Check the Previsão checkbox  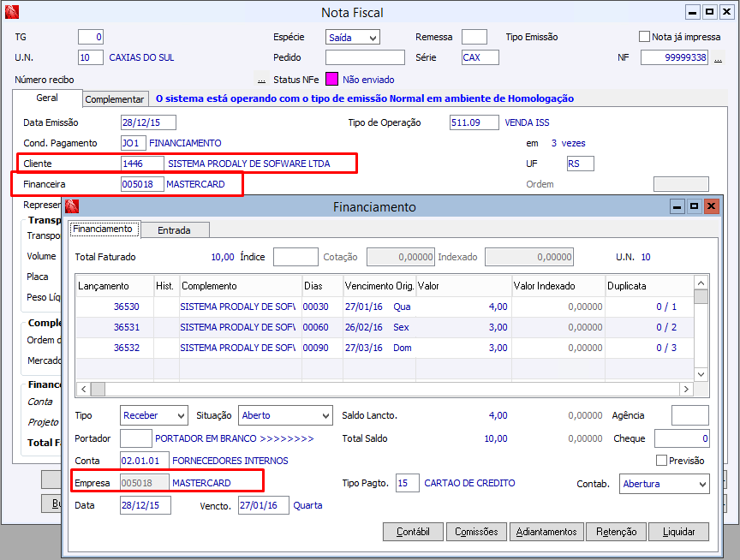(661, 461)
